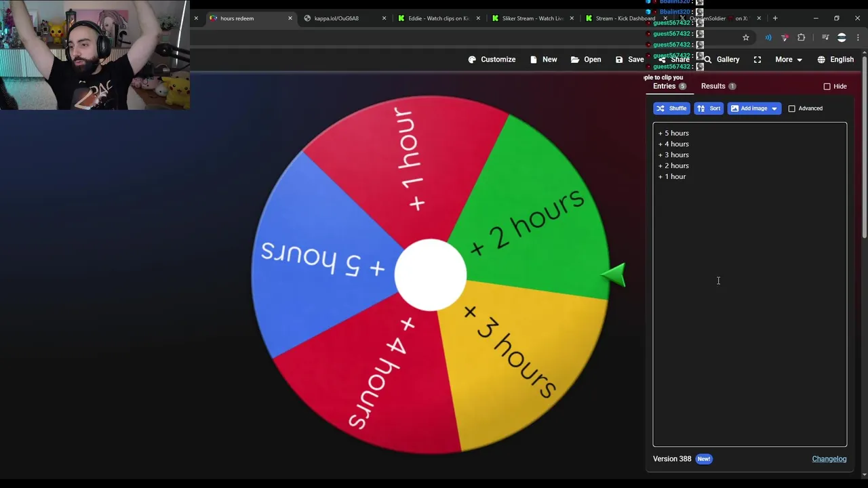Click the '+ 3 hours' entry line
This screenshot has width=868, height=488.
tap(673, 155)
